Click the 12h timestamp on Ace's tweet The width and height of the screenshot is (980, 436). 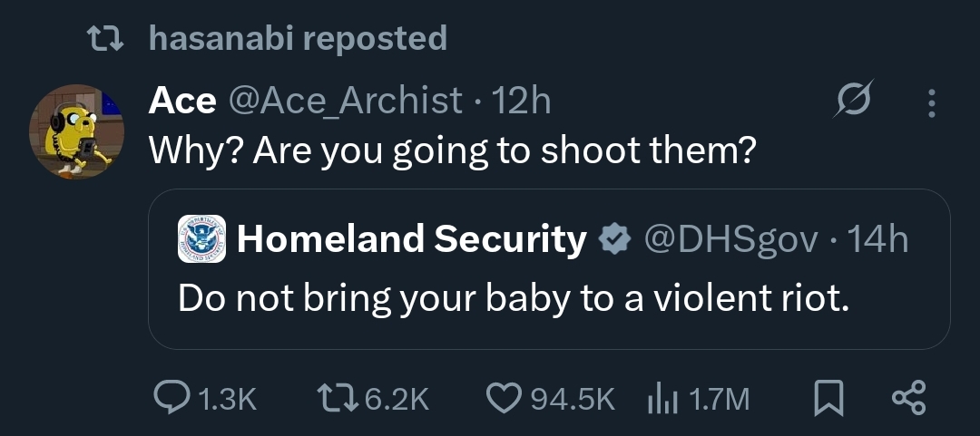pos(520,101)
